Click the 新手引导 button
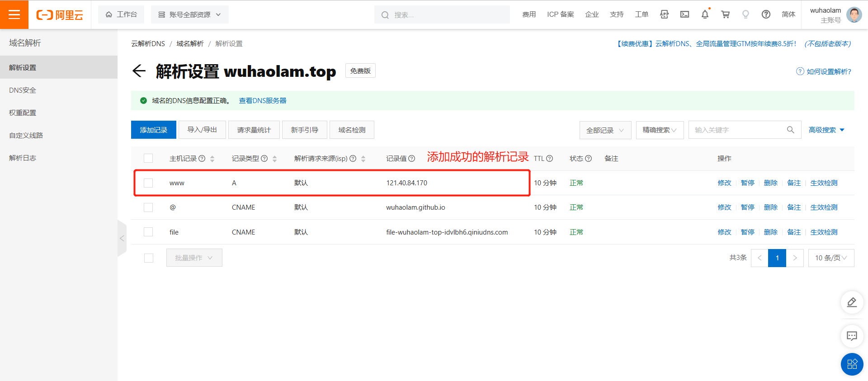Viewport: 868px width, 381px height. [305, 130]
